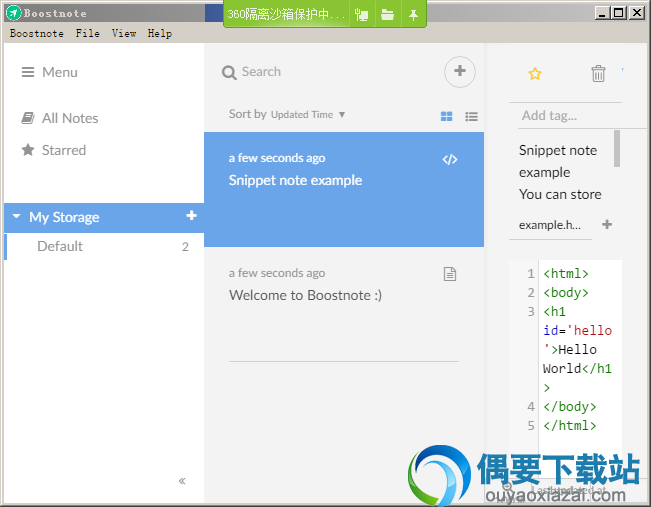
Task: Click the 360 sandbox pin icon
Action: click(x=413, y=15)
